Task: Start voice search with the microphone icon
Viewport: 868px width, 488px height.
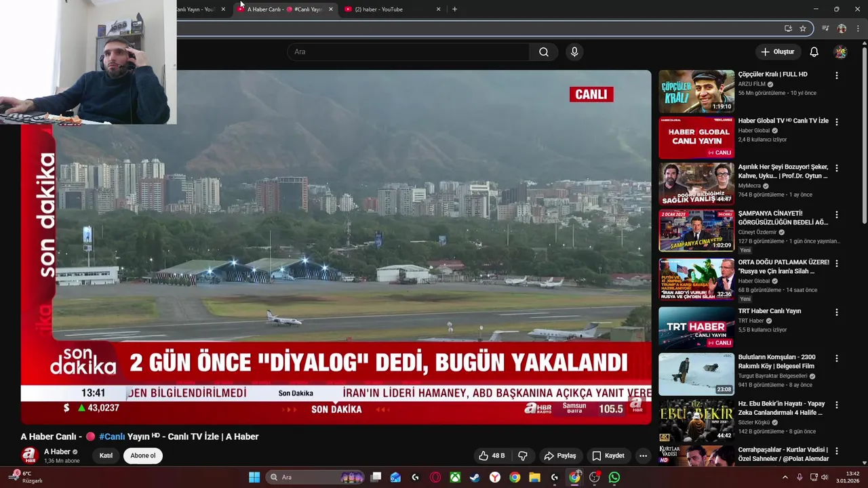Action: [x=574, y=52]
